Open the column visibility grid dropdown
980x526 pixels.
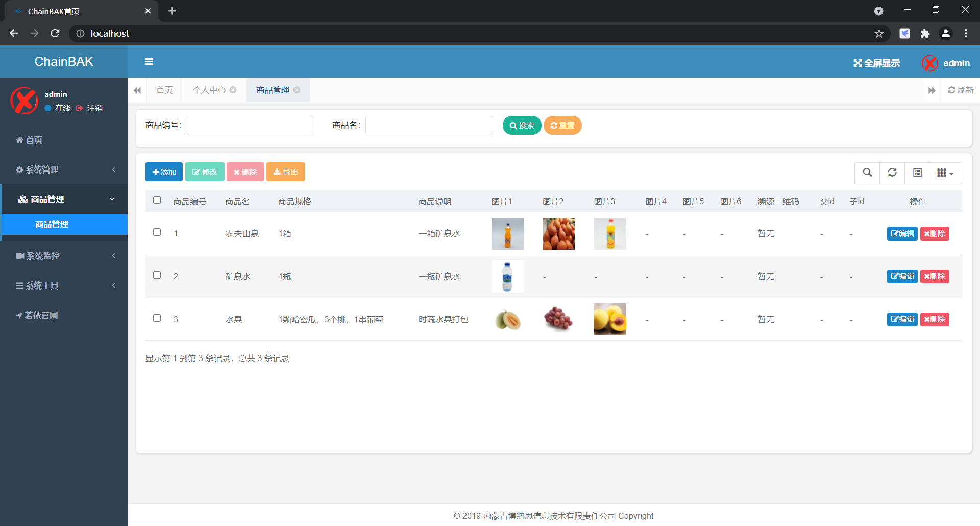[945, 173]
